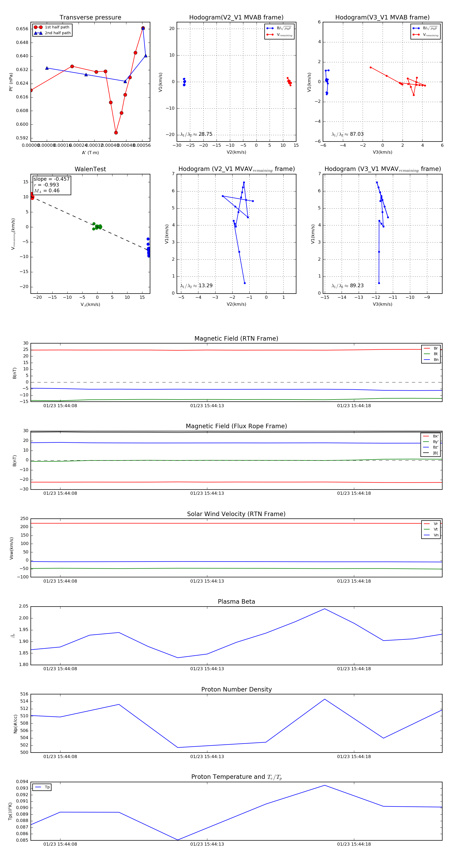Click '01/23 15:44:08' tick under Magnetic Field RTN
This screenshot has width=473, height=868.
60,406
